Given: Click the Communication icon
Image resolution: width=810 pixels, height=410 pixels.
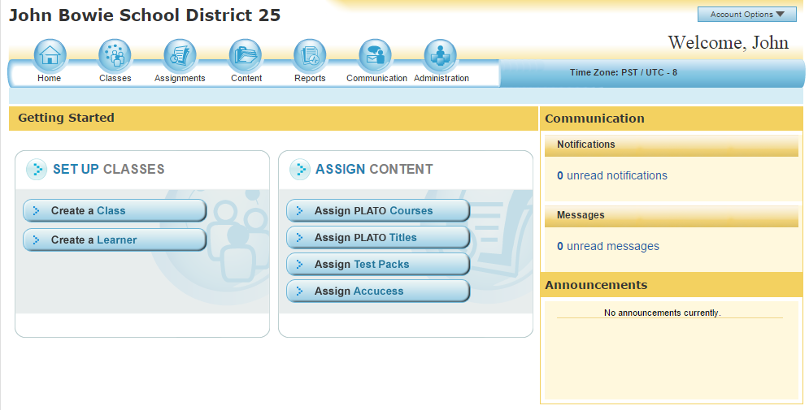Looking at the screenshot, I should pyautogui.click(x=375, y=55).
